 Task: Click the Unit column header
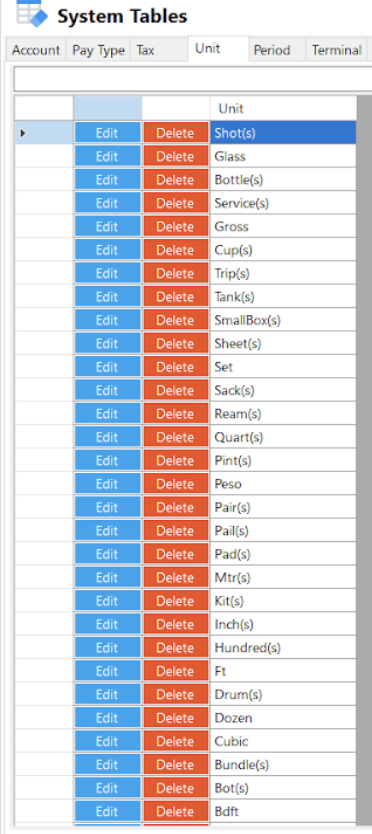point(283,109)
